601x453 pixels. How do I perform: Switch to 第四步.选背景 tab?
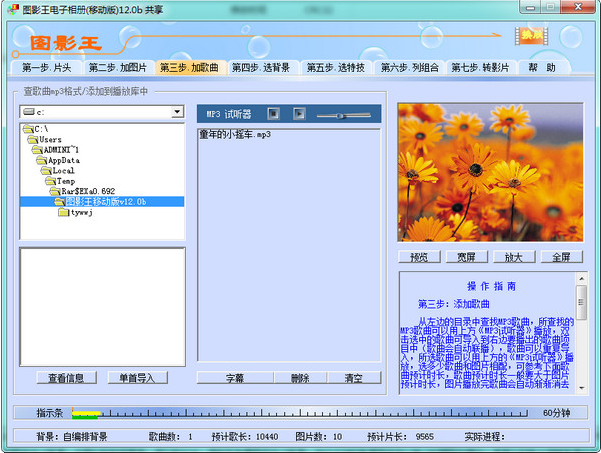pos(261,67)
